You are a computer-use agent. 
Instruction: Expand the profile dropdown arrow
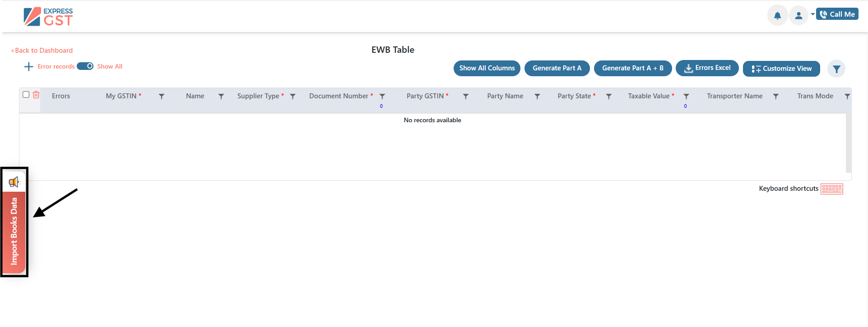point(812,14)
